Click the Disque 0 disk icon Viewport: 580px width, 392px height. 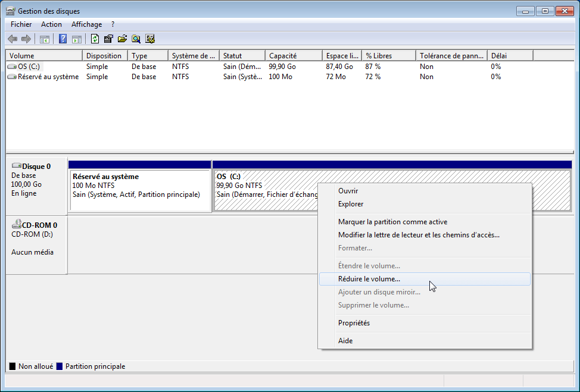[x=16, y=165]
